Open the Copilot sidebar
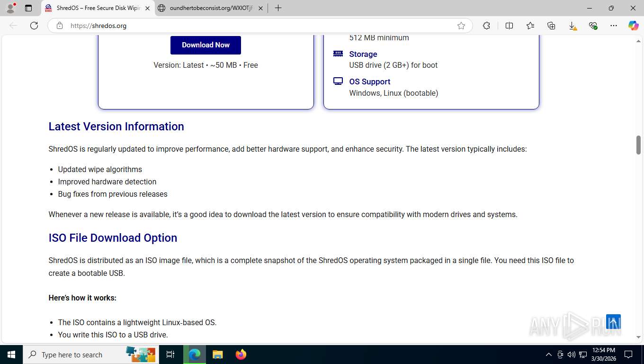Image resolution: width=644 pixels, height=364 pixels. coord(634,26)
